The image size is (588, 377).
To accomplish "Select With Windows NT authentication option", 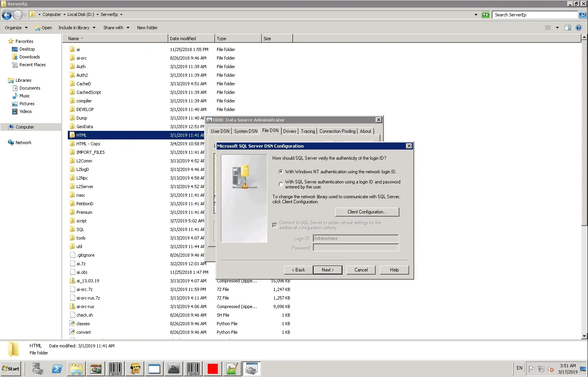I will pos(281,172).
